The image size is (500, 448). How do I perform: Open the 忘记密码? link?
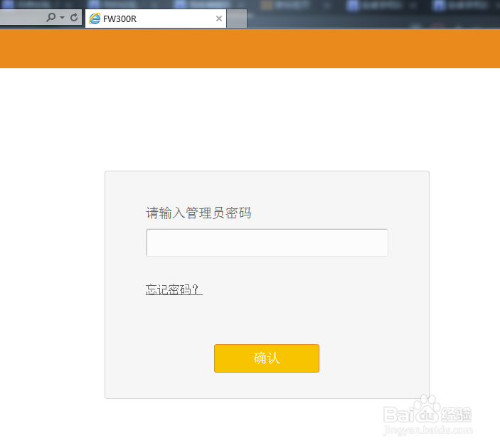tap(174, 289)
